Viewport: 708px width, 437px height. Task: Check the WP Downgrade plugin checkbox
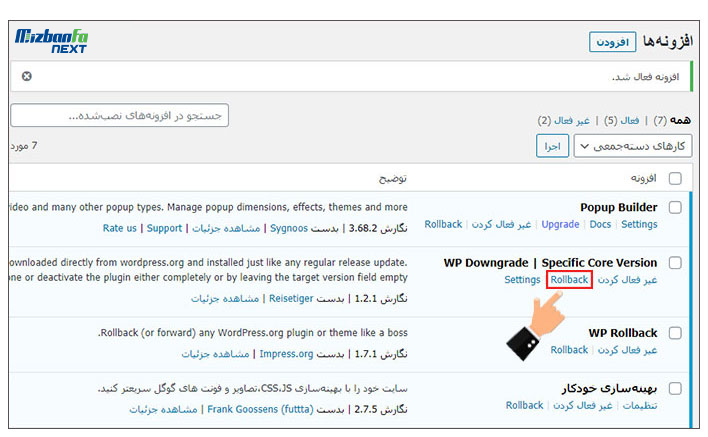675,263
